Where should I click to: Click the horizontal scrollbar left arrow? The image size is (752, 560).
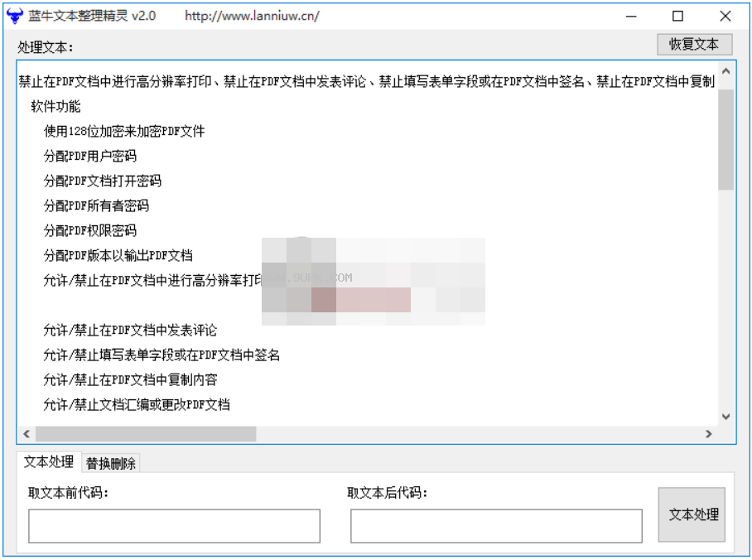click(x=27, y=434)
